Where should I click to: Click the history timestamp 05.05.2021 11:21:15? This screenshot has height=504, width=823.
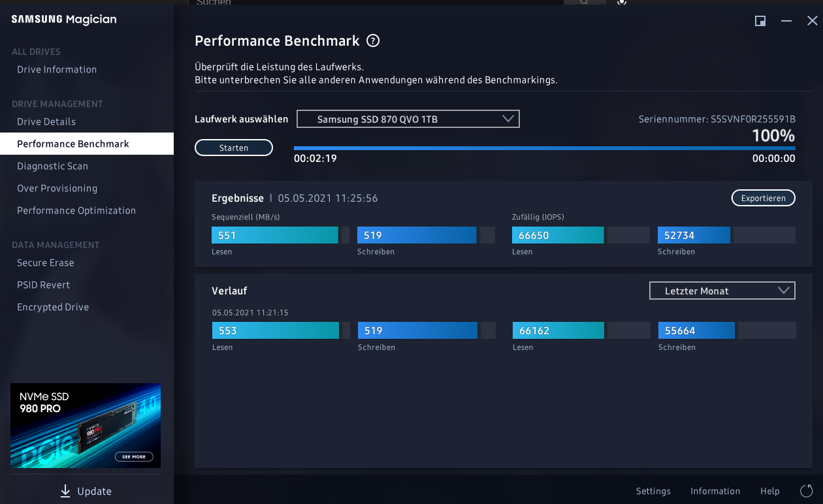pos(250,313)
